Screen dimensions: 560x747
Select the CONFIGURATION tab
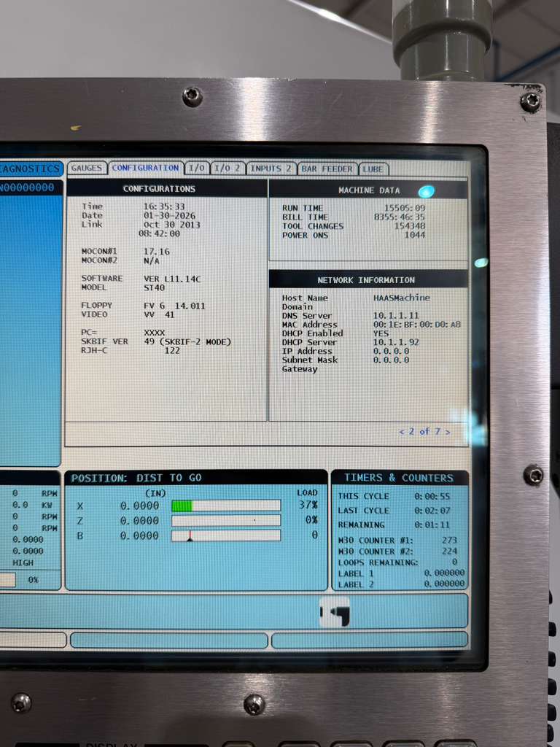145,169
